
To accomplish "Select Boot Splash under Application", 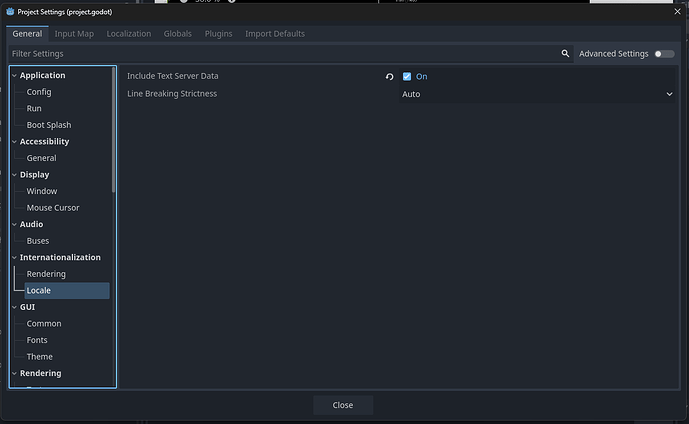I will click(x=48, y=125).
